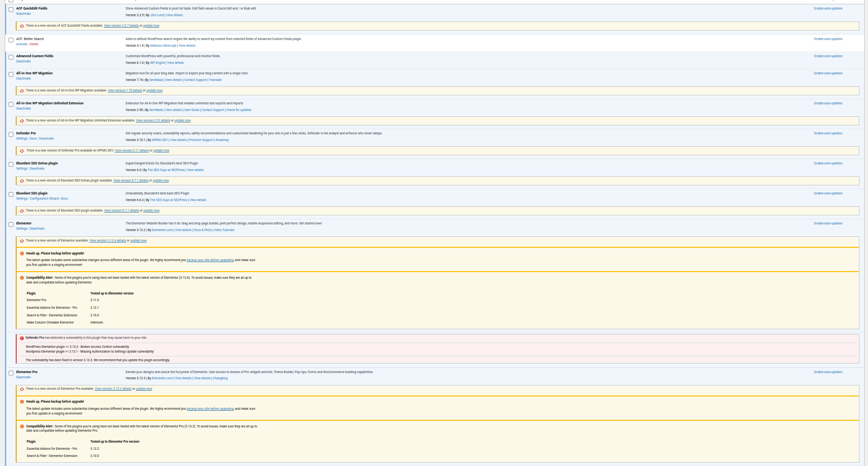The height and width of the screenshot is (466, 868).
Task: Check the ACF QuickEdit Fields plugin checkbox
Action: click(11, 10)
